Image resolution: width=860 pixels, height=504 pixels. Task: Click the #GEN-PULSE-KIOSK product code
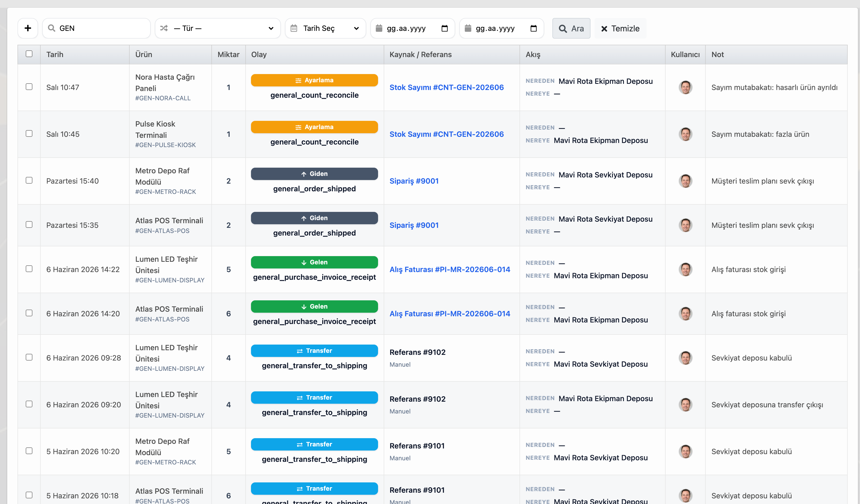[166, 145]
